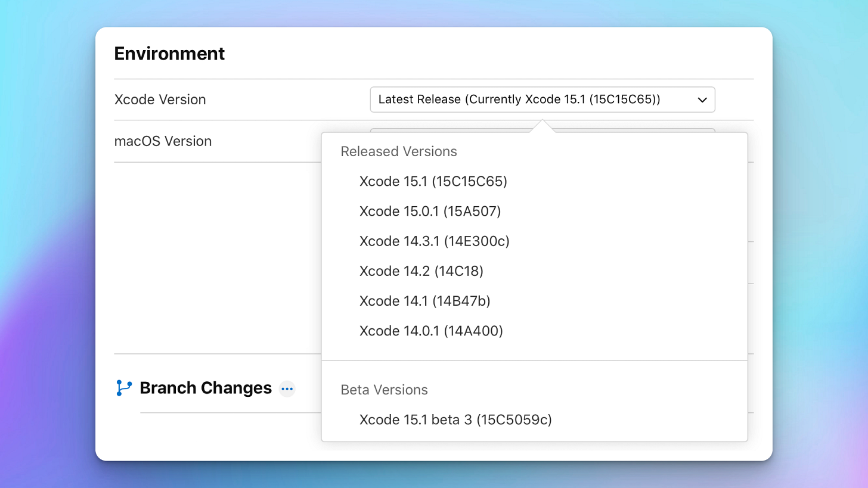Open the Branch Changes ellipsis menu
The height and width of the screenshot is (488, 868).
287,388
